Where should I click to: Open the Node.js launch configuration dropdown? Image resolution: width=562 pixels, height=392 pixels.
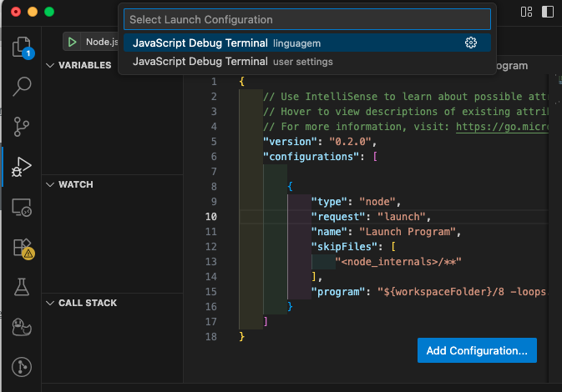[101, 42]
